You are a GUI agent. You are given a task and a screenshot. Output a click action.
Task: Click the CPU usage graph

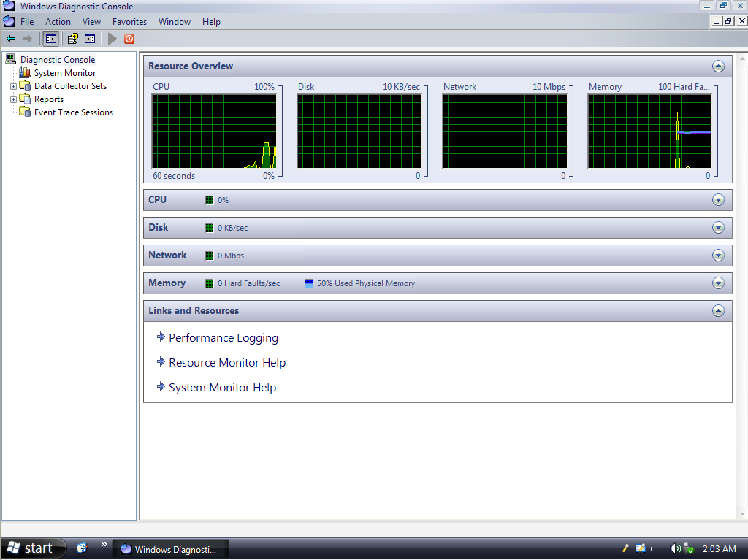(214, 131)
